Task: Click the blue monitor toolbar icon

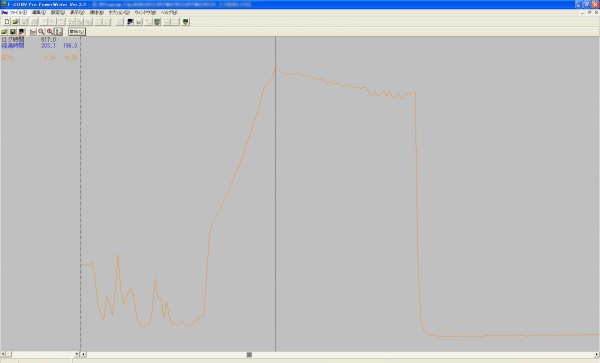Action: tap(130, 22)
